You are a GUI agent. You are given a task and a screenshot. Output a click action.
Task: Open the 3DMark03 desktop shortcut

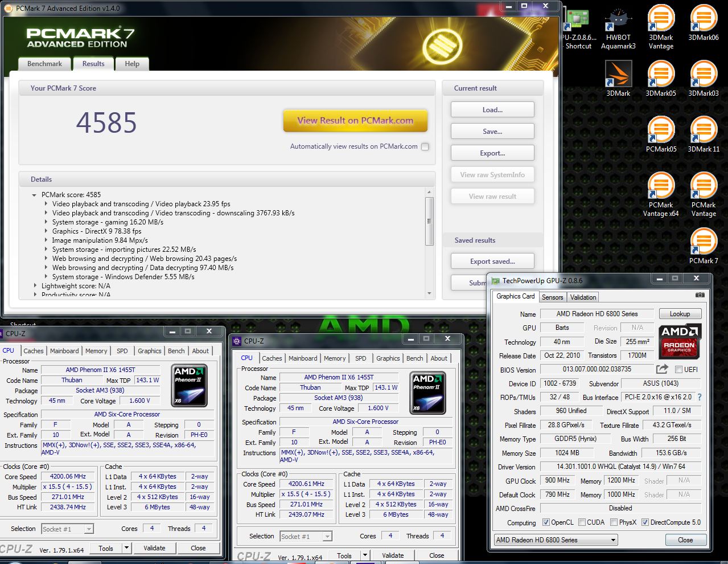[x=704, y=78]
